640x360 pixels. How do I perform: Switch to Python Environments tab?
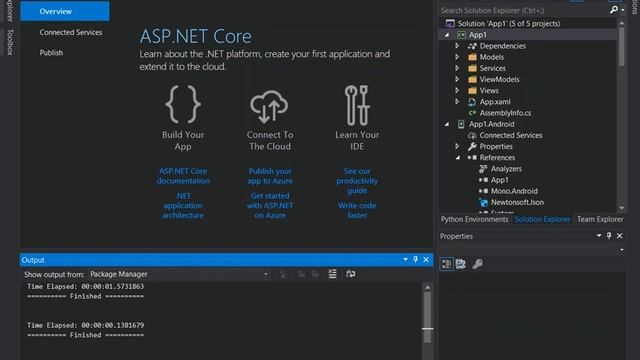[474, 219]
